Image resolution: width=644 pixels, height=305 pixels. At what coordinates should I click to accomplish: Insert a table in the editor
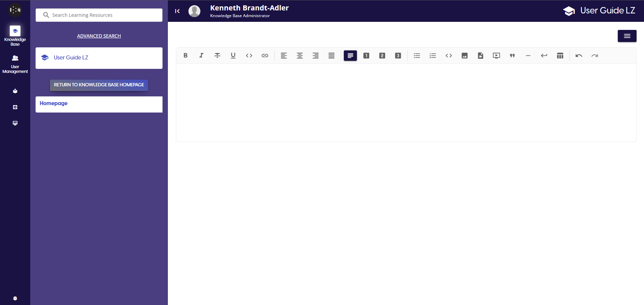tap(560, 56)
